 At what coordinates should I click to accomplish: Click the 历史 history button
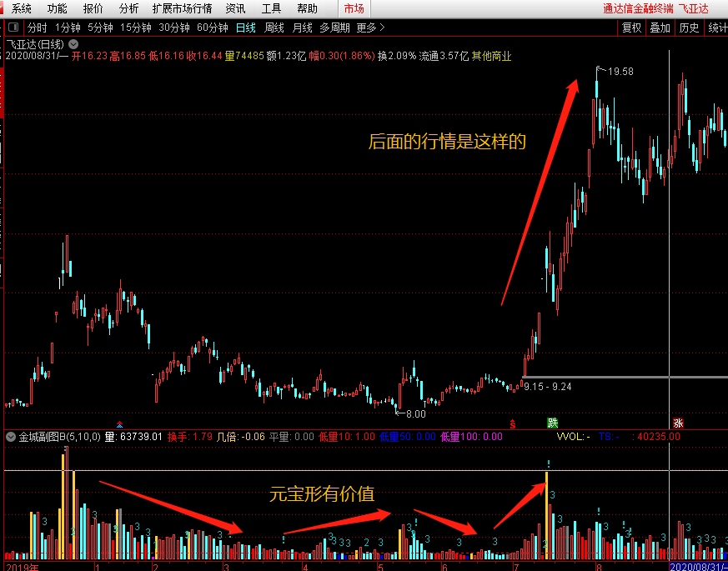point(689,28)
